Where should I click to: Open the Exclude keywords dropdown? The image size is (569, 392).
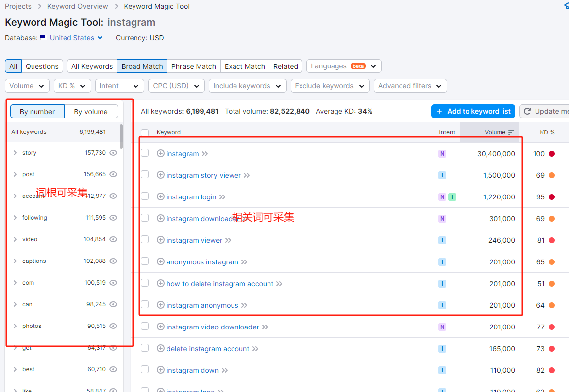330,86
